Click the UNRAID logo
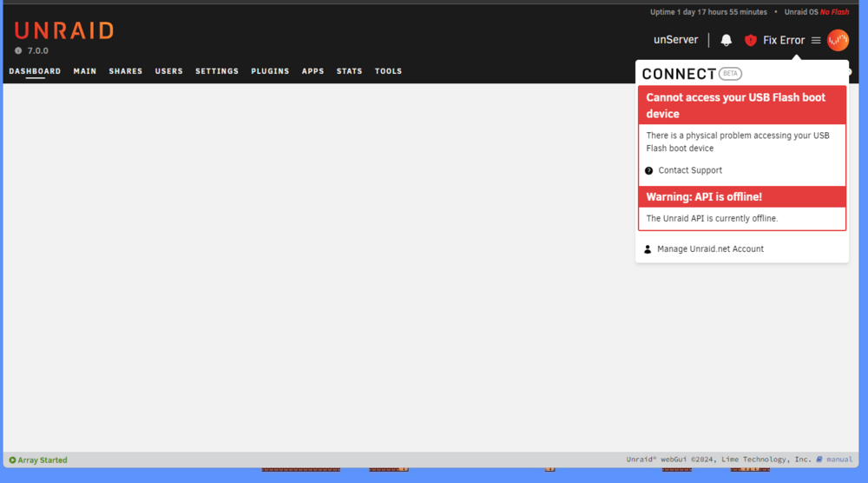The height and width of the screenshot is (483, 868). tap(64, 30)
